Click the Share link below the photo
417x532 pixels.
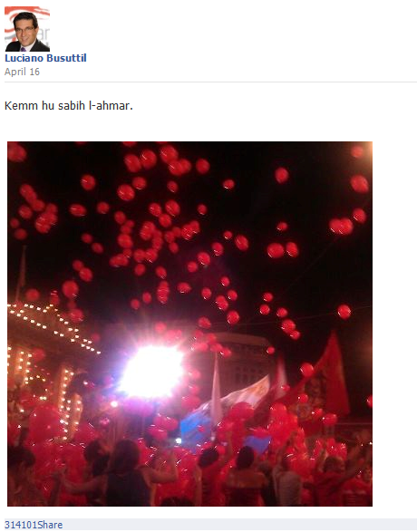pos(50,525)
